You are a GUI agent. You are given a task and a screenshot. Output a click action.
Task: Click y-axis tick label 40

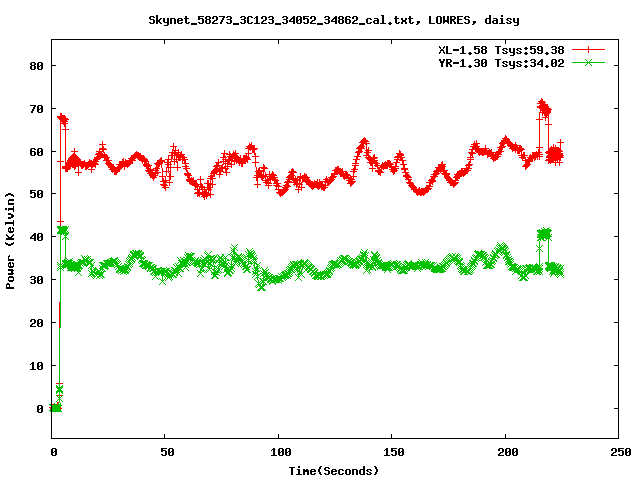click(36, 237)
